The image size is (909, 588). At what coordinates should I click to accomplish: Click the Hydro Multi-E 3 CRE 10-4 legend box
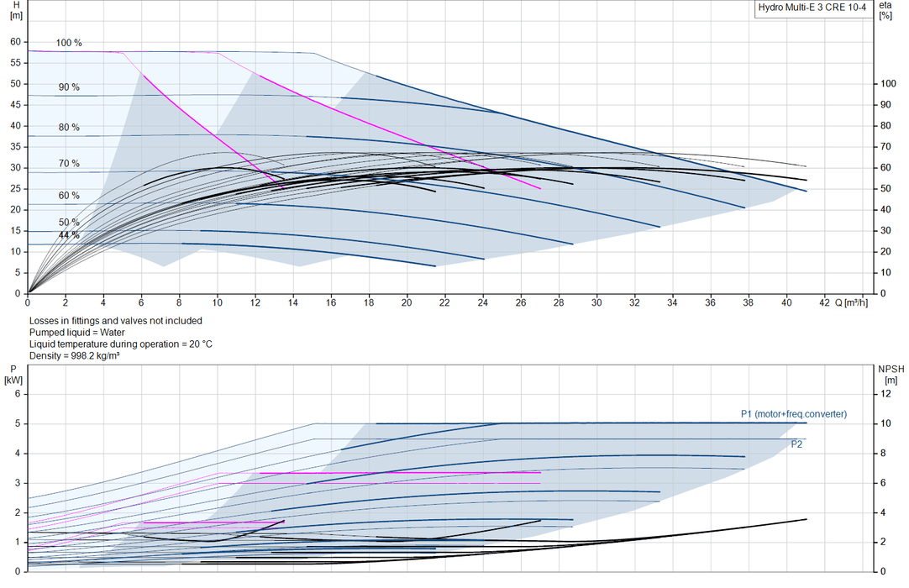coord(812,8)
